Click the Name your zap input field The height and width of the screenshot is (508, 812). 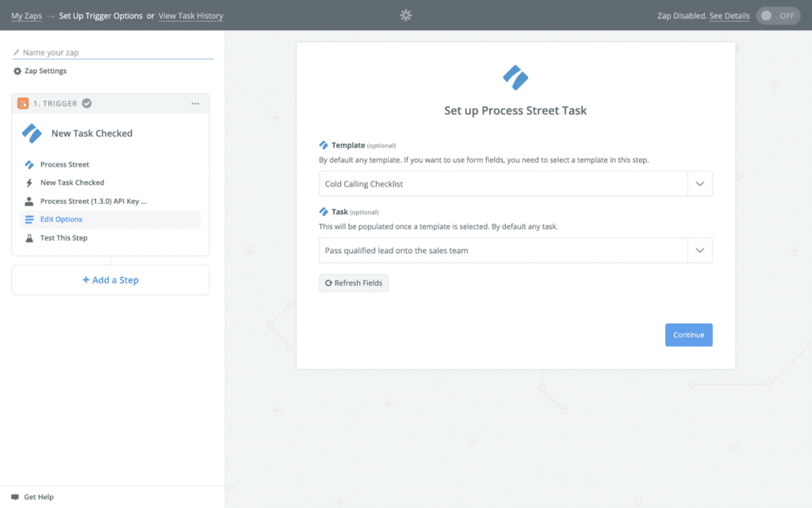(x=113, y=52)
